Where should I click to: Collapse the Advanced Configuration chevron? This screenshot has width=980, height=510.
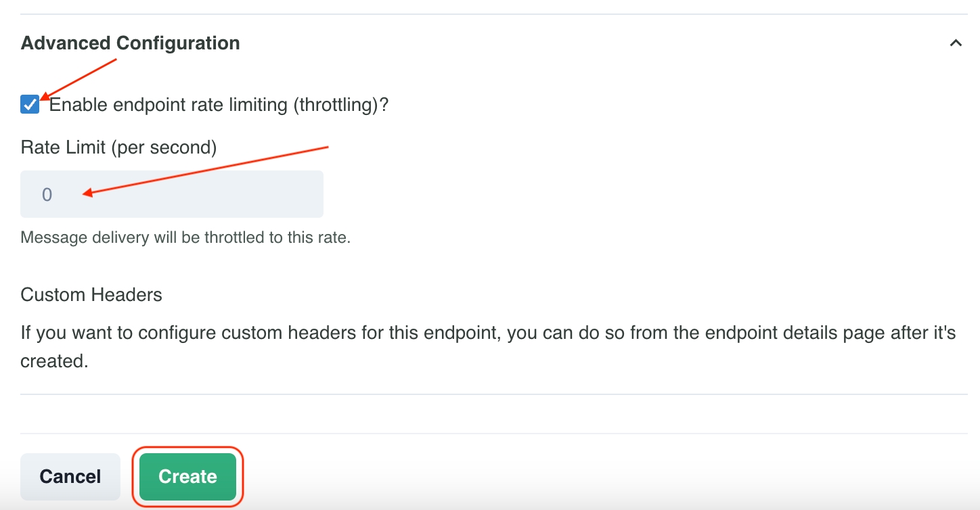[x=955, y=43]
